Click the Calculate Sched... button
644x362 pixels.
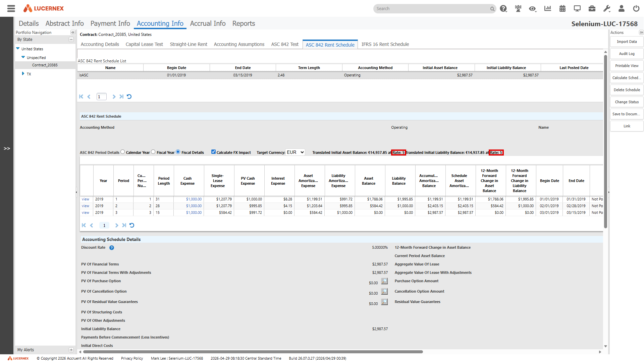point(627,78)
